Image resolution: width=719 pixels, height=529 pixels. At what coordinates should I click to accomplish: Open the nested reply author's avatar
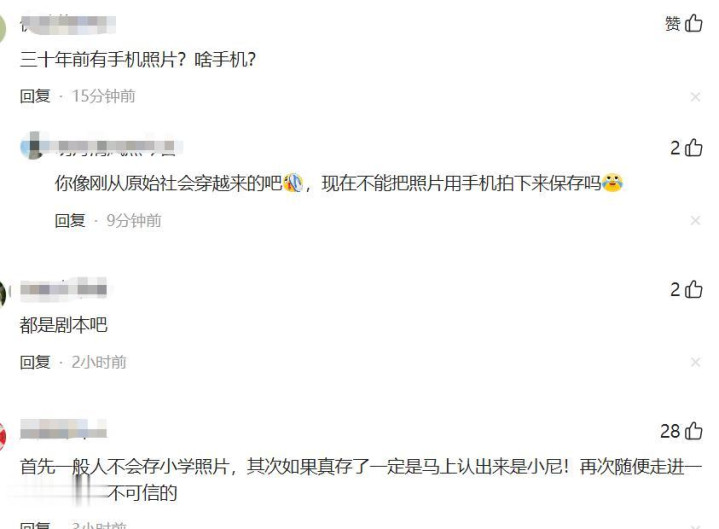(x=31, y=145)
